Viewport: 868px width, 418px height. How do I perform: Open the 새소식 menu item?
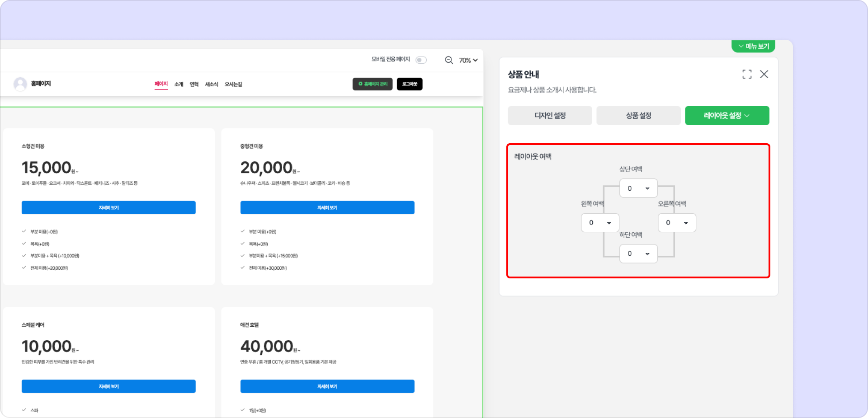coord(212,85)
